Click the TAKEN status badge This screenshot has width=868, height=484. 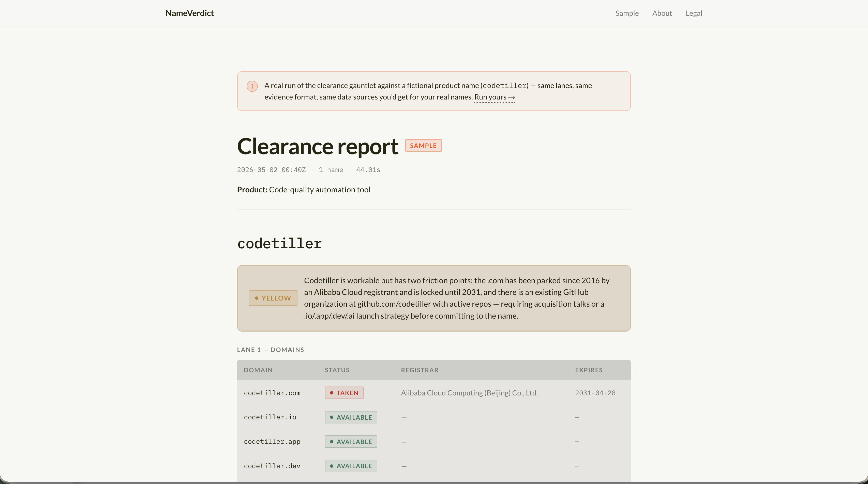(x=344, y=393)
